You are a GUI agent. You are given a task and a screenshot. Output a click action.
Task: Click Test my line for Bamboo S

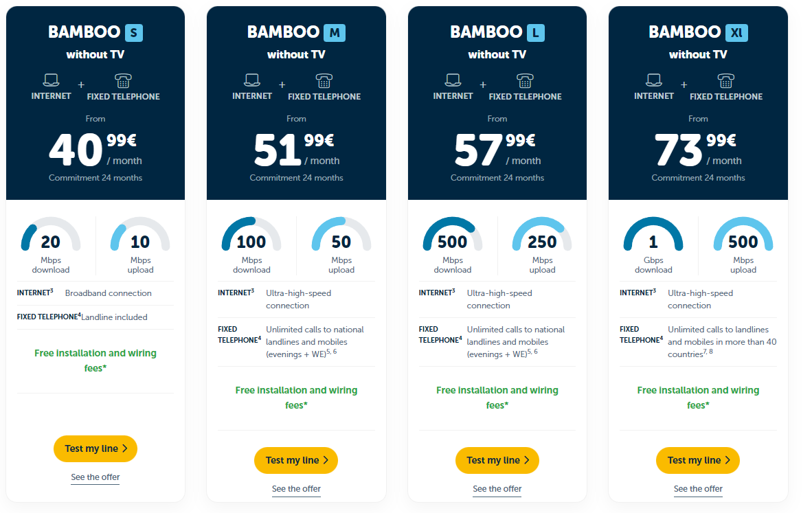point(95,449)
